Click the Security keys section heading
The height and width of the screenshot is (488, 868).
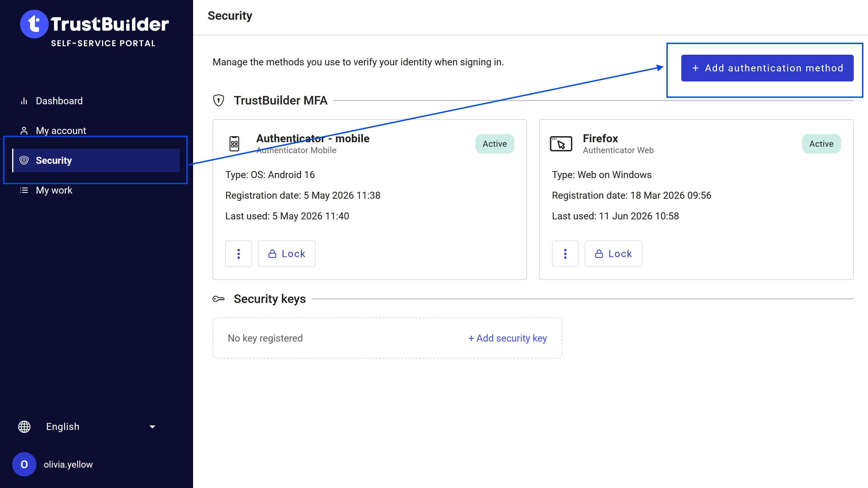(270, 299)
